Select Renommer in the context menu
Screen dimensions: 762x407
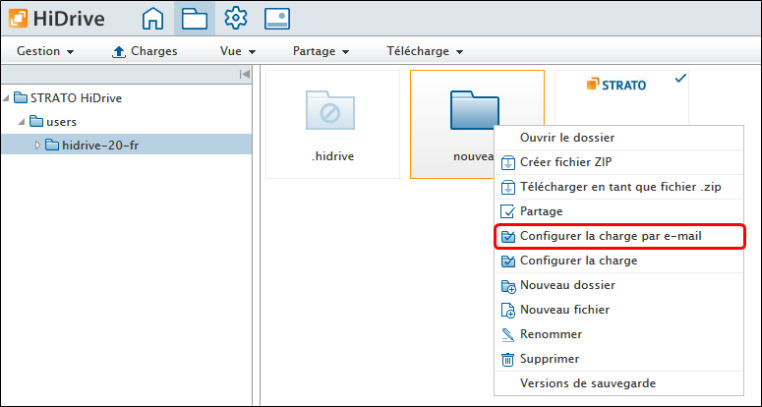tap(551, 334)
